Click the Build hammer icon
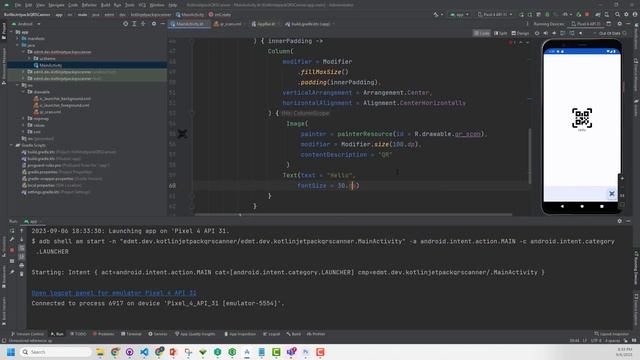640x360 pixels. [x=436, y=14]
